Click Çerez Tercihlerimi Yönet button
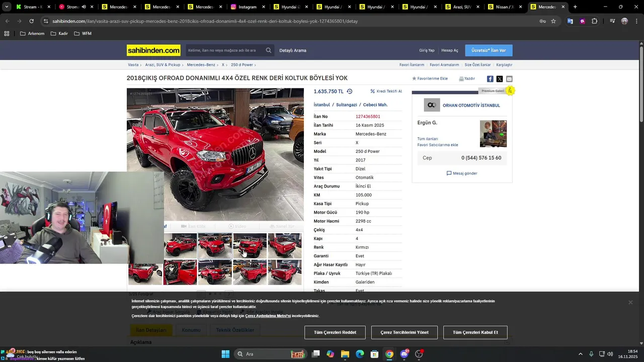This screenshot has height=362, width=644. [405, 332]
